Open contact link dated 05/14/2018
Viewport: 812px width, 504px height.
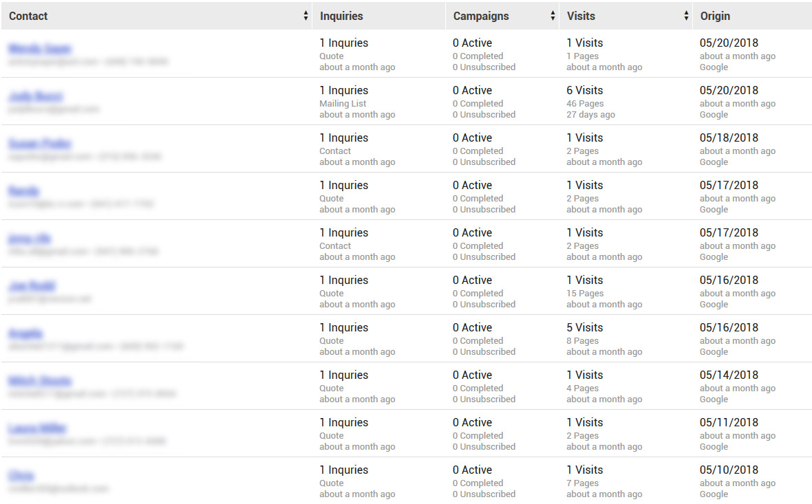click(x=40, y=381)
